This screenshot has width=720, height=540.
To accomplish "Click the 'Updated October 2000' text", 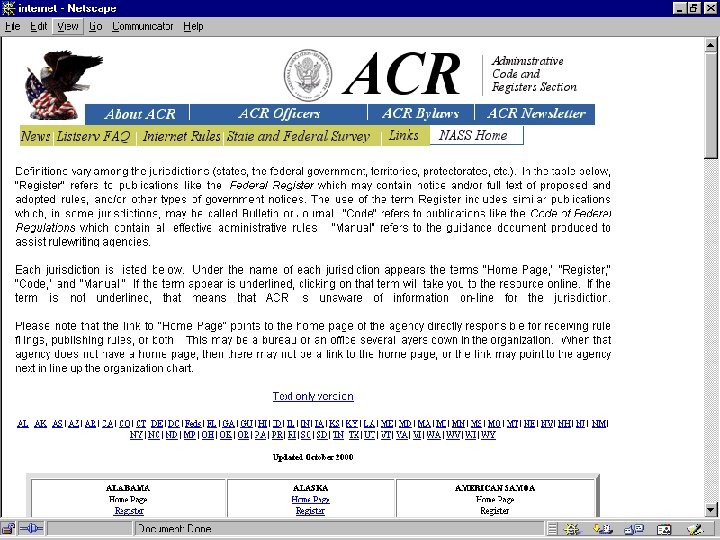I will tap(313, 457).
